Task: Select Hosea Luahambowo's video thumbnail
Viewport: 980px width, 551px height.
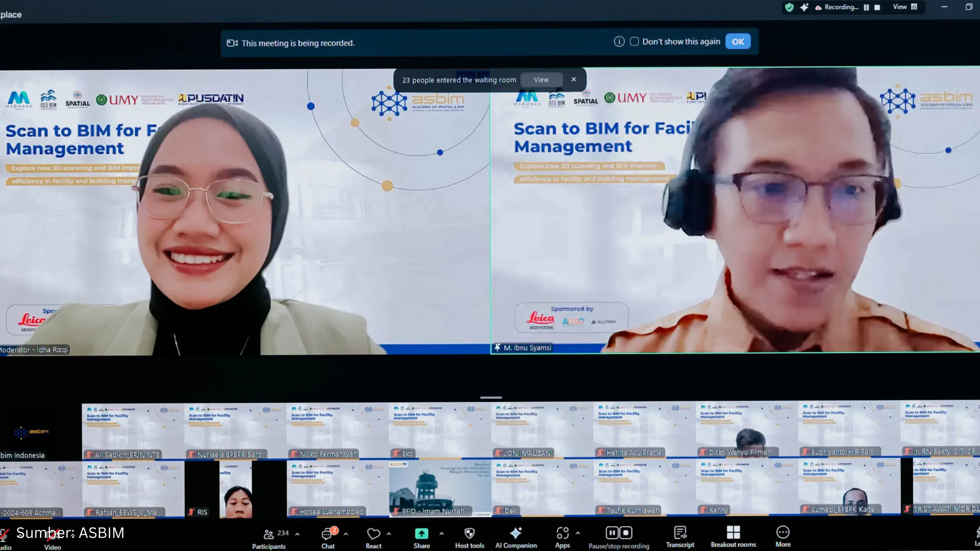Action: pos(338,488)
